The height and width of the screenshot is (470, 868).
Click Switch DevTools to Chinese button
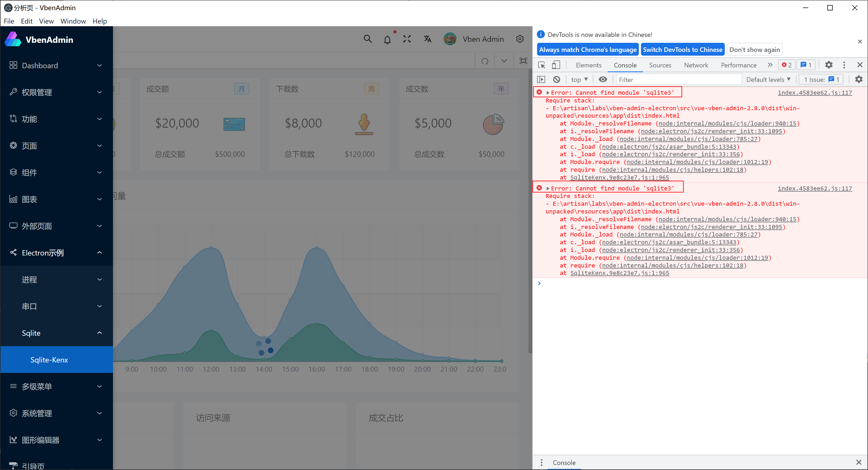[682, 49]
